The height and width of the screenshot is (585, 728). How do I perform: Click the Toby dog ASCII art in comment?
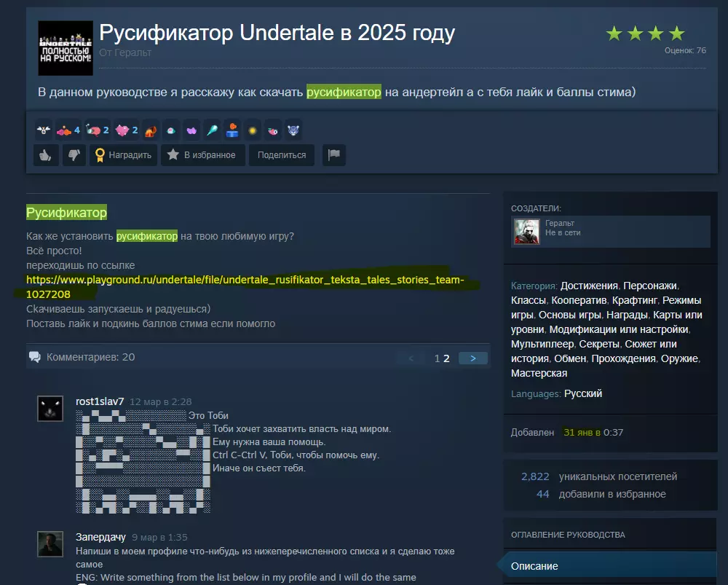click(143, 461)
